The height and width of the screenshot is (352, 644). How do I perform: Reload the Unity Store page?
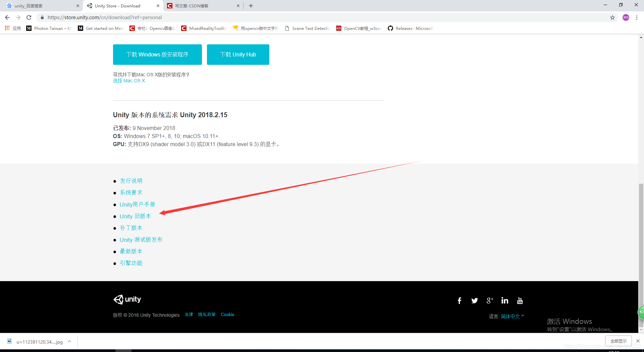click(x=29, y=17)
